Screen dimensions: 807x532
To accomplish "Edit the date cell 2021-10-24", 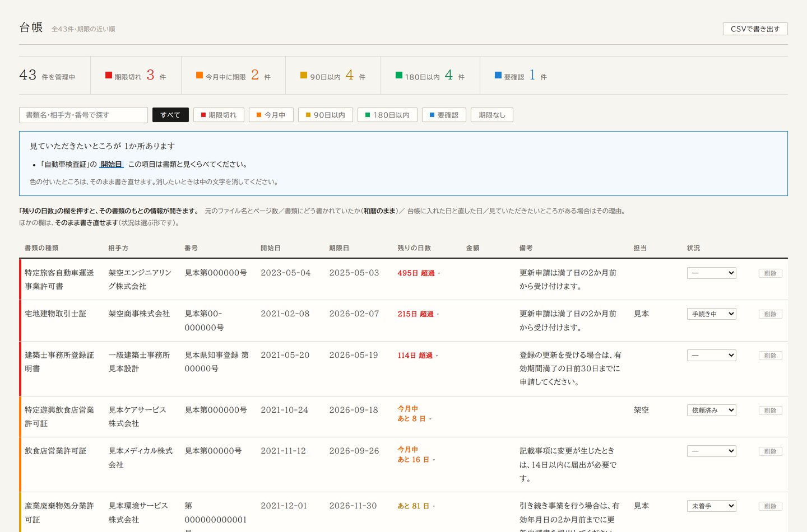I will tap(285, 410).
